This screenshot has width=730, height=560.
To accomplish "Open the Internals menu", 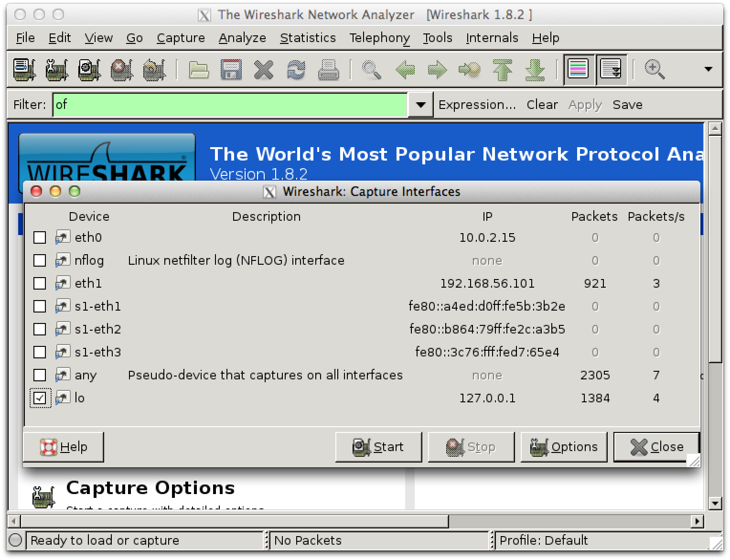I will click(492, 38).
